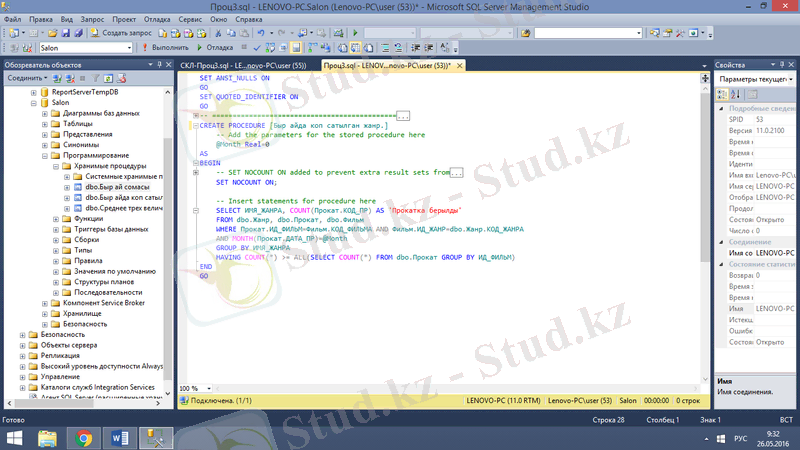The height and width of the screenshot is (450, 800).
Task: Open the Сервис menu
Action: [x=190, y=19]
